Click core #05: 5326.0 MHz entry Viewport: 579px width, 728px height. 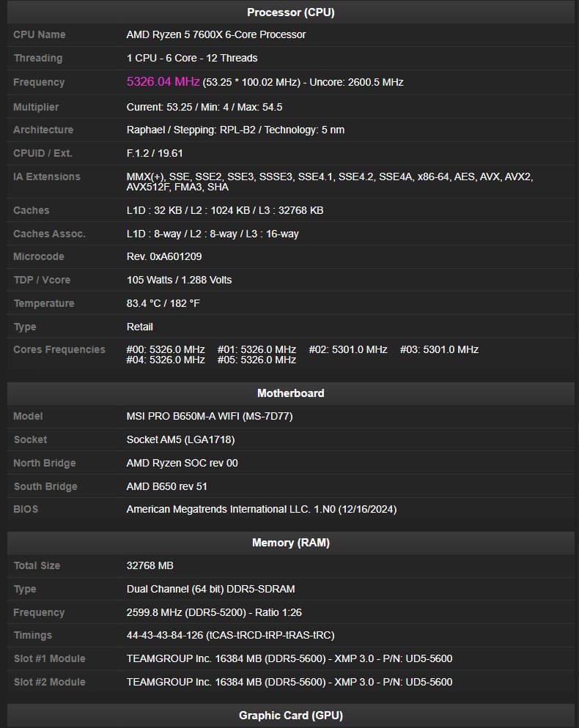coord(257,360)
